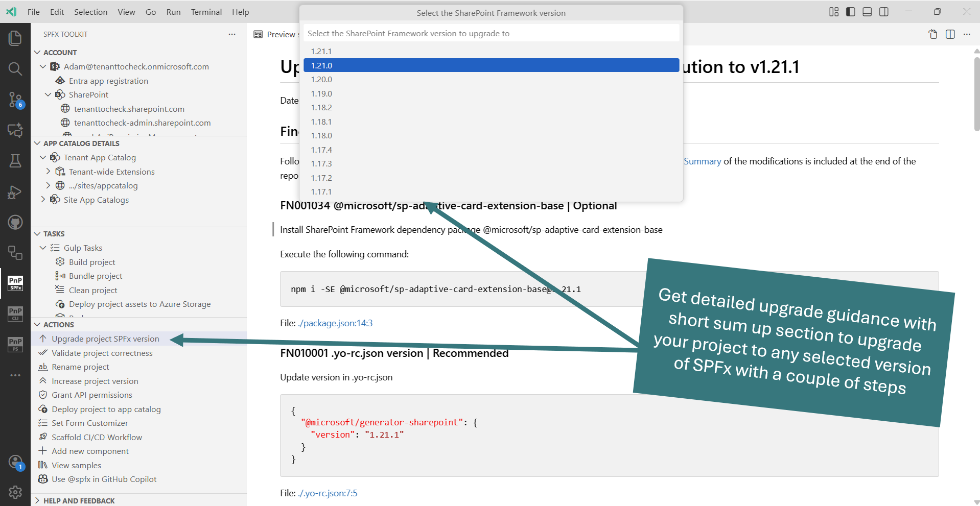Collapse the Adam@tenanttocheck account node
The height and width of the screenshot is (506, 980).
click(x=43, y=66)
